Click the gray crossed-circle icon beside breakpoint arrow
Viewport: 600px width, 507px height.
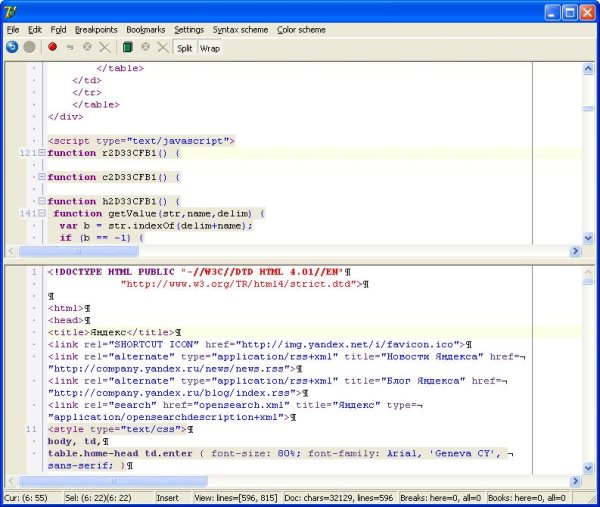[x=87, y=47]
